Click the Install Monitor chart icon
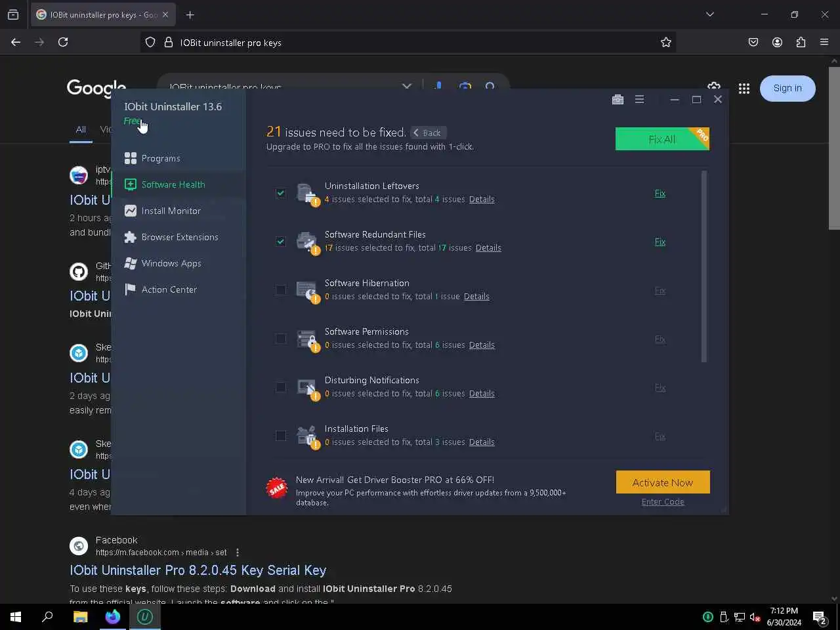 coord(131,211)
